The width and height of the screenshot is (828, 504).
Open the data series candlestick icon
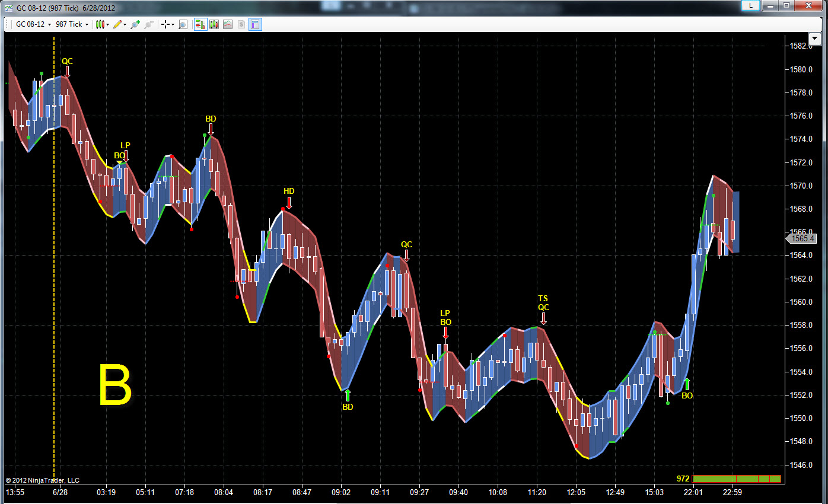tap(214, 24)
